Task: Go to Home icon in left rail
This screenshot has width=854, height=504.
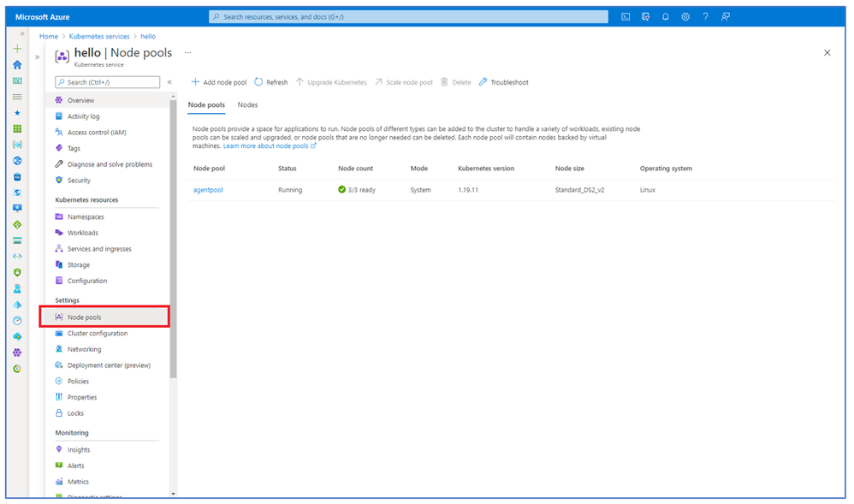Action: tap(17, 65)
